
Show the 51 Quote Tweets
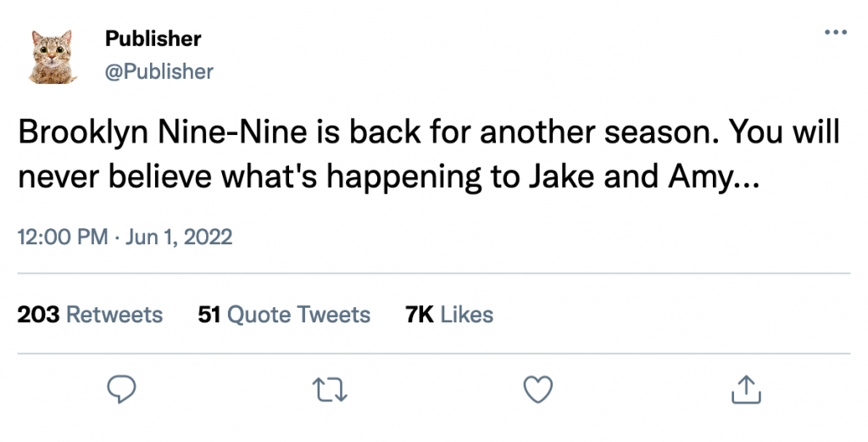coord(284,315)
